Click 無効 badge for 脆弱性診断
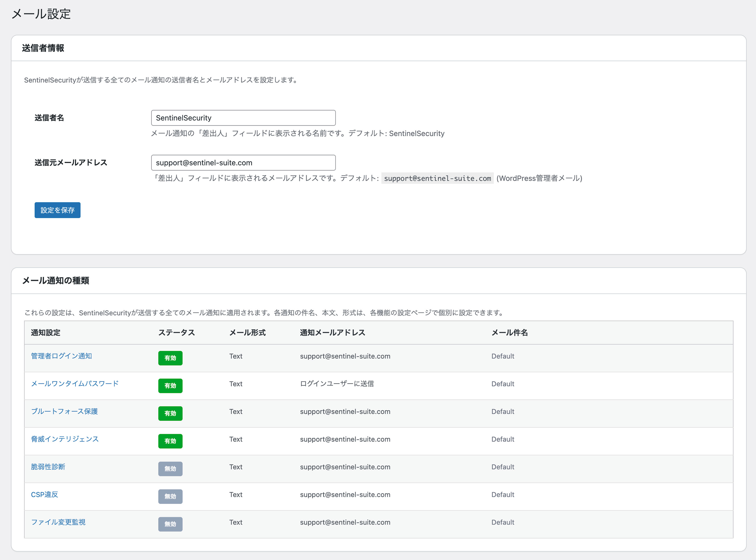Image resolution: width=756 pixels, height=560 pixels. click(x=170, y=469)
